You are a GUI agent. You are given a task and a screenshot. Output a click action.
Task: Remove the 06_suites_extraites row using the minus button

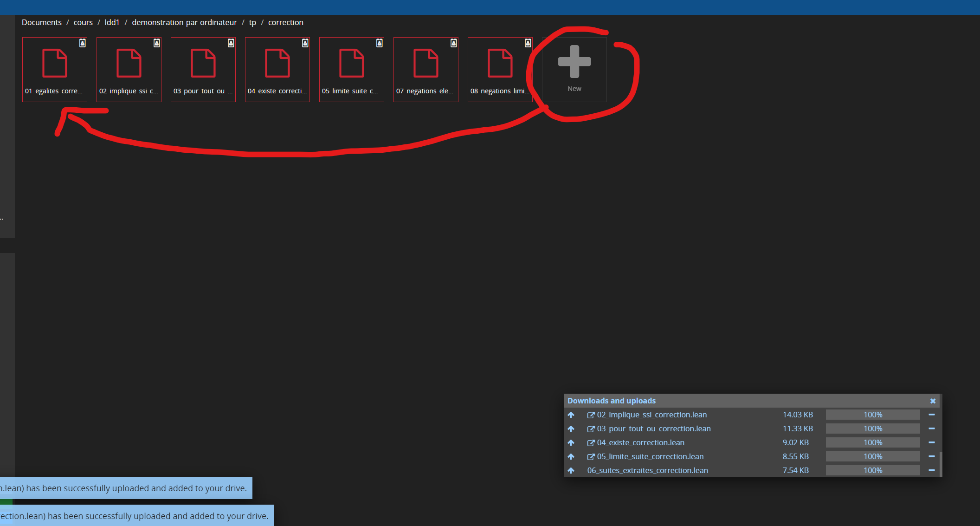coord(932,470)
